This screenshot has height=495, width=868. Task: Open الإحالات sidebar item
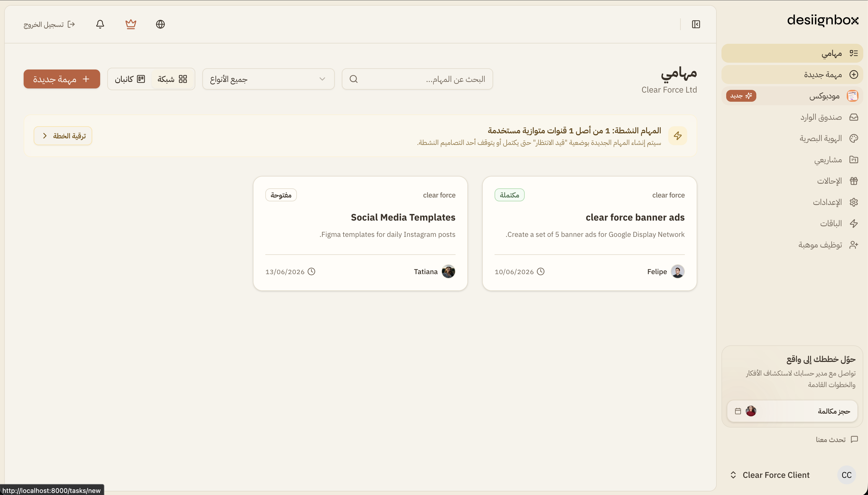click(x=792, y=181)
